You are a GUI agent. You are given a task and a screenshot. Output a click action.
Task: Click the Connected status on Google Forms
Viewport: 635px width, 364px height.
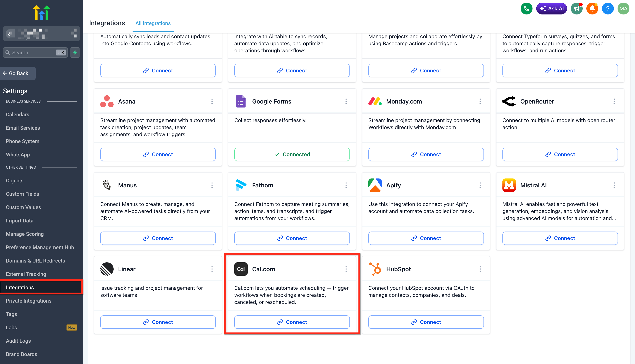pyautogui.click(x=292, y=154)
